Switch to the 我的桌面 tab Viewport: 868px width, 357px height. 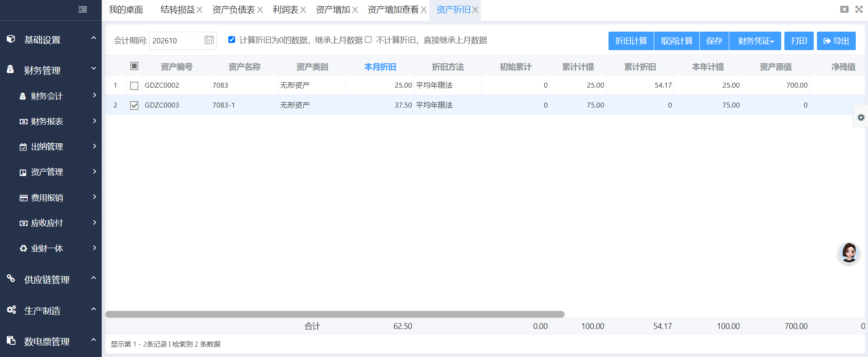coord(126,10)
